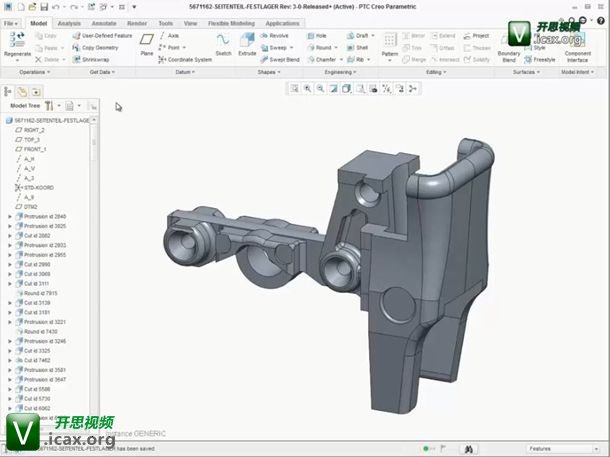Create a datum Plane
The image size is (610, 457).
[146, 45]
